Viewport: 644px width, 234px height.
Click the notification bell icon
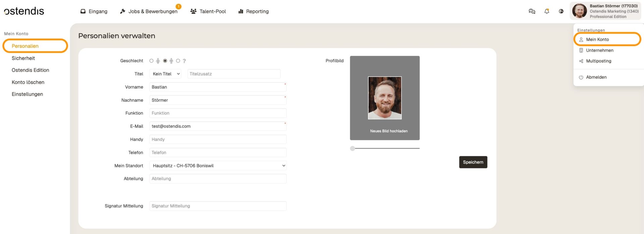coord(547,11)
